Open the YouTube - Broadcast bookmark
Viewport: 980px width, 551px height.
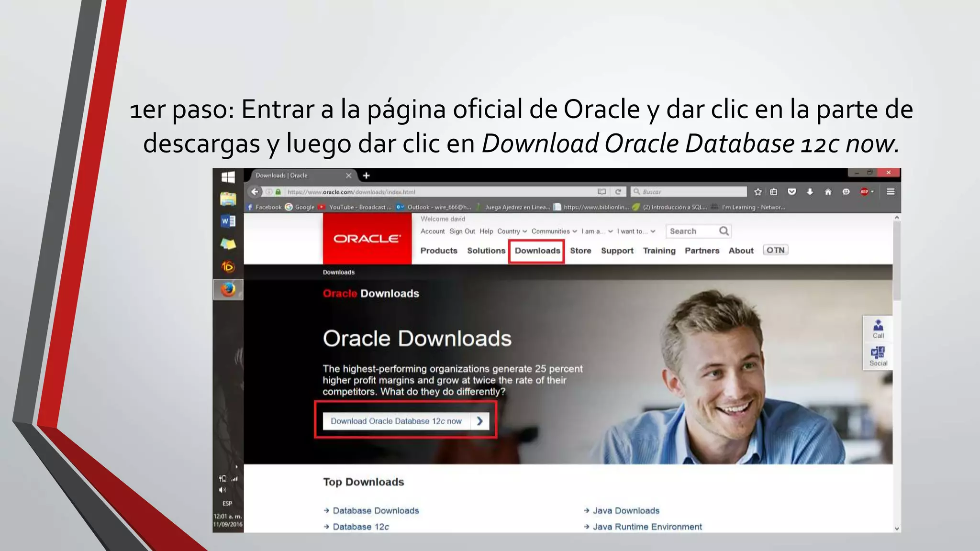pyautogui.click(x=355, y=207)
